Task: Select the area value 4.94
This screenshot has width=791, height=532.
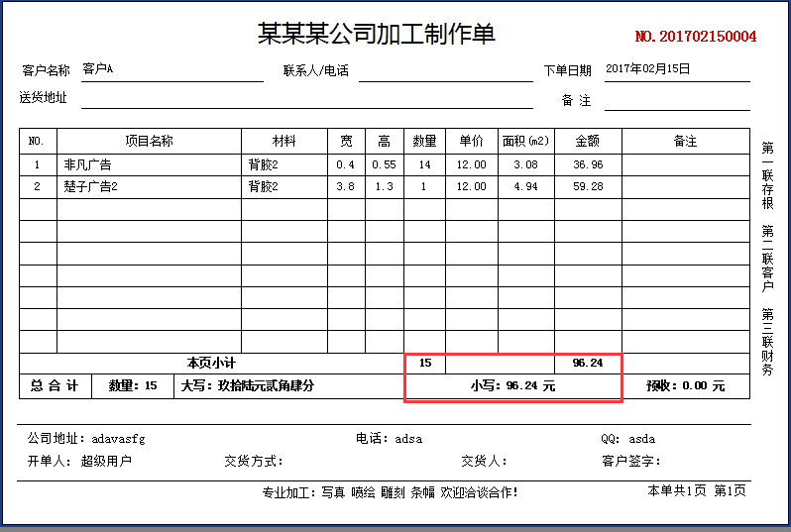Action: click(x=525, y=187)
